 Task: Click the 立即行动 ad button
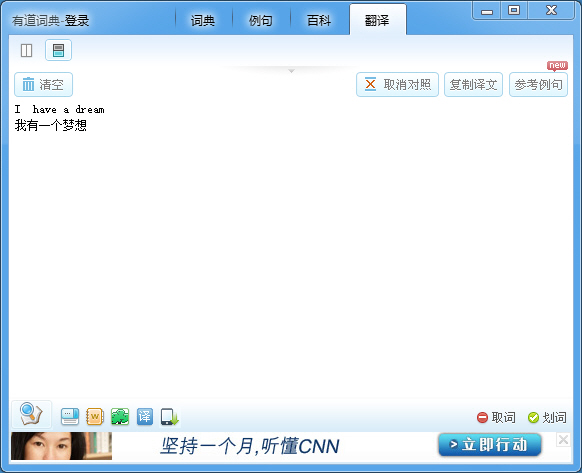(490, 444)
